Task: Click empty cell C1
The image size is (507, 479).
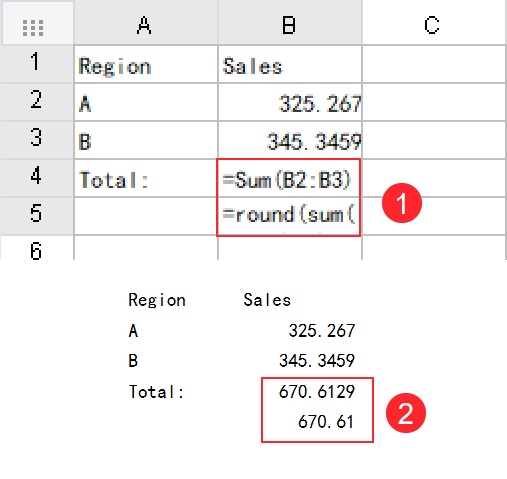Action: tap(434, 64)
